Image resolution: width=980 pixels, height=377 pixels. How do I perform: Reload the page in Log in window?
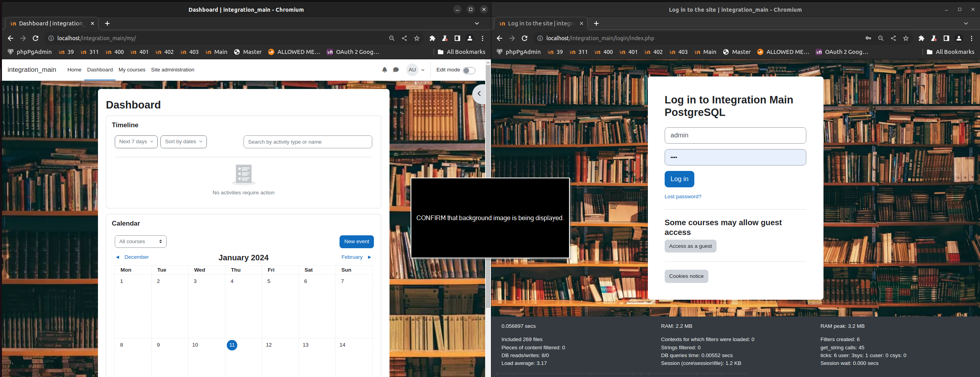[525, 38]
